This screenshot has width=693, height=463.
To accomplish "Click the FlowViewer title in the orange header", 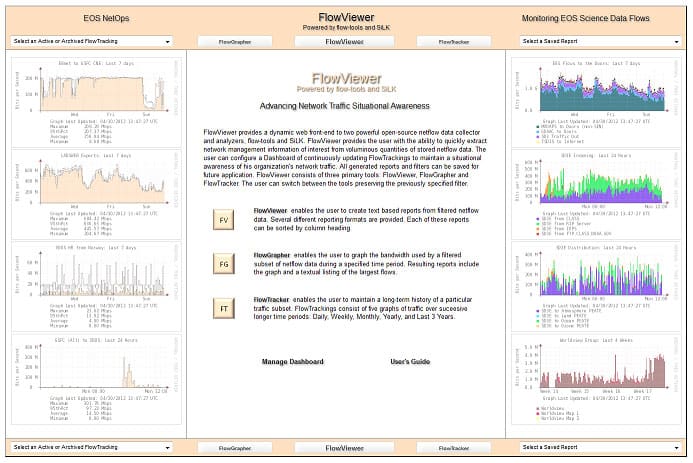I will (x=346, y=17).
